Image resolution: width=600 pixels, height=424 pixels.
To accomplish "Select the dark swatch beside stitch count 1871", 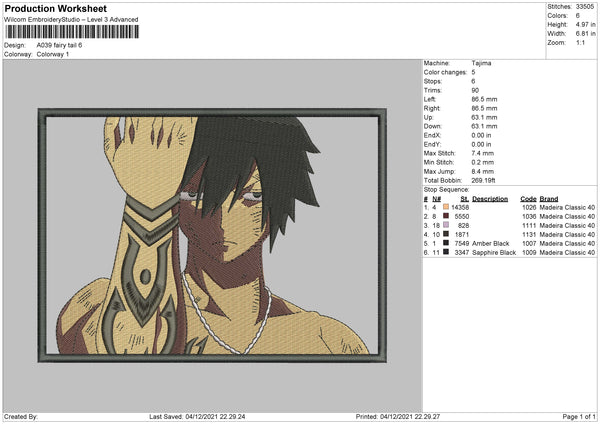I will (446, 234).
